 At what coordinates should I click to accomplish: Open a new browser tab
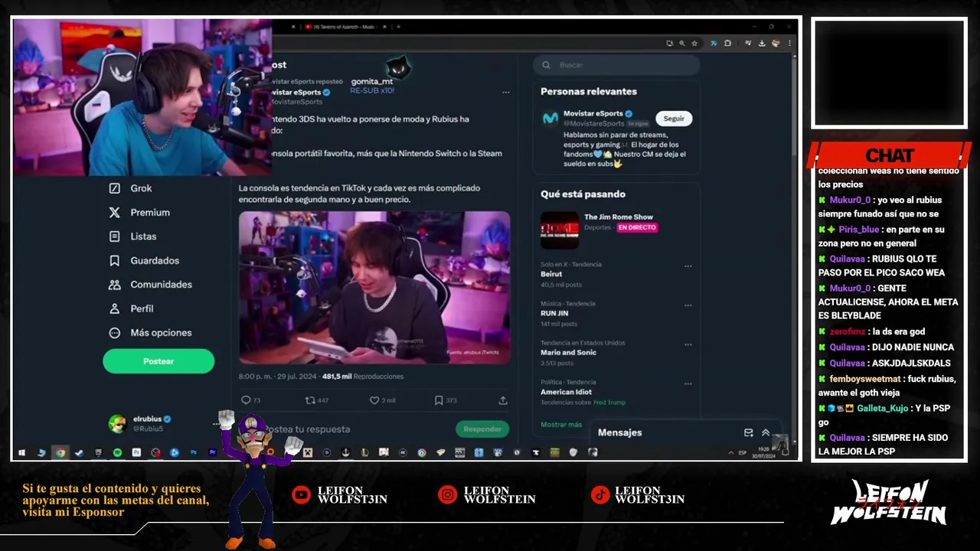[398, 27]
